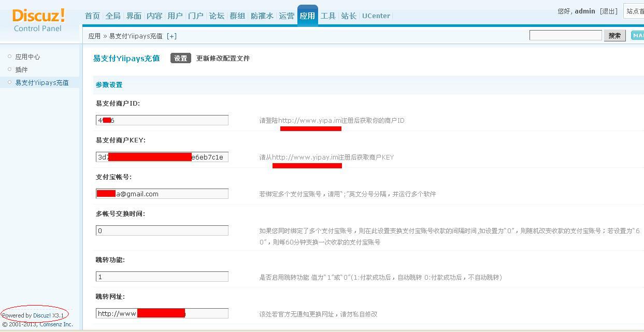This screenshot has height=332, width=644.
Task: Click the 搜索 search button
Action: tap(614, 35)
